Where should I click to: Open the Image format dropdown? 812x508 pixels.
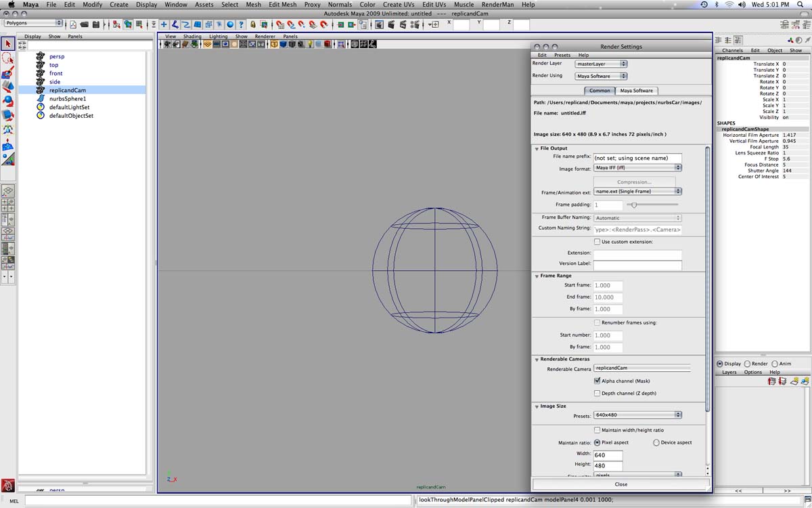(637, 168)
